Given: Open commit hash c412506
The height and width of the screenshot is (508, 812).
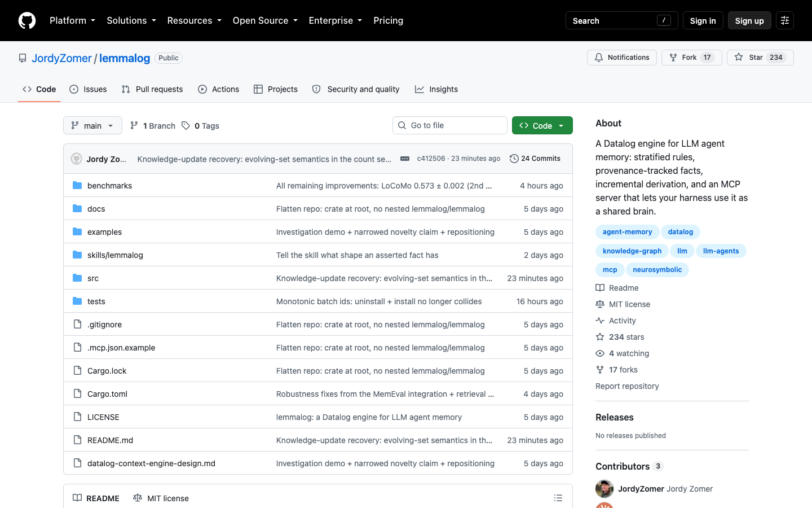Looking at the screenshot, I should point(431,159).
